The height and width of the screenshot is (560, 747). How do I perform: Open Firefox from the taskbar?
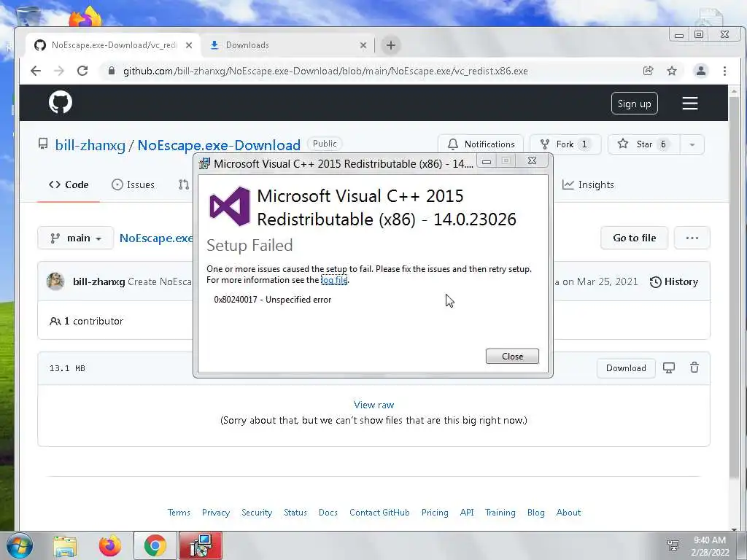pyautogui.click(x=110, y=545)
